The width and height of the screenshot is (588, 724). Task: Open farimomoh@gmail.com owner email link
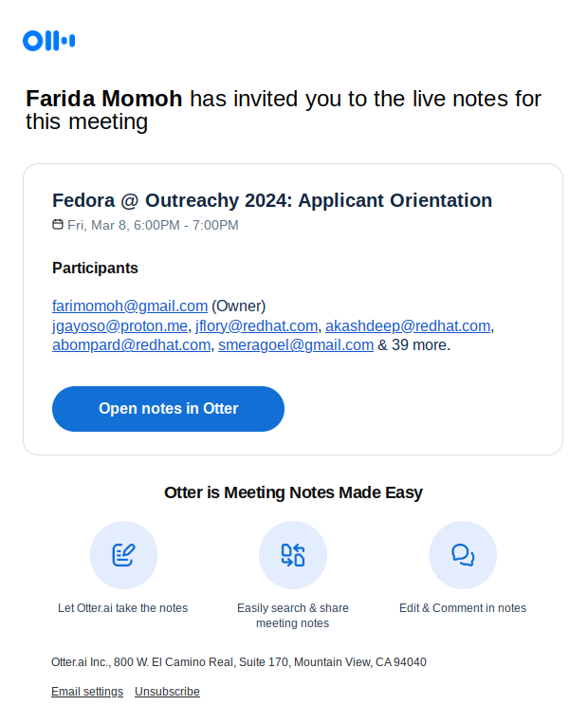130,306
